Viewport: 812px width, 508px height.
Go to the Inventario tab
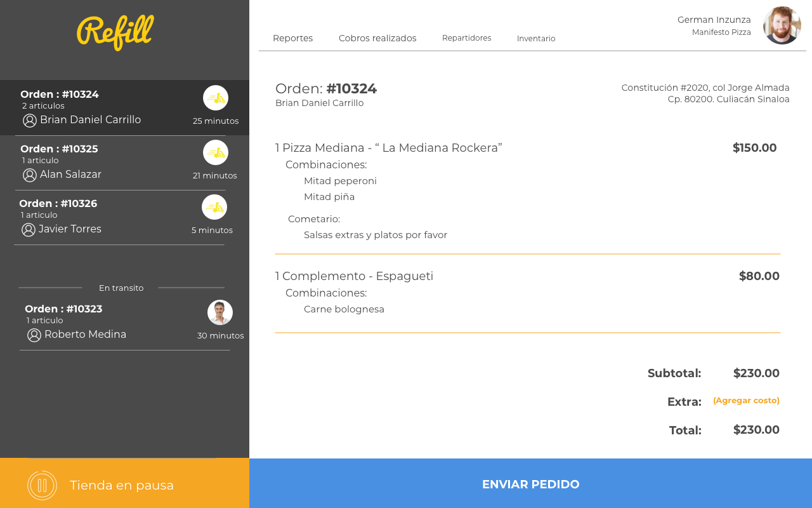click(536, 39)
